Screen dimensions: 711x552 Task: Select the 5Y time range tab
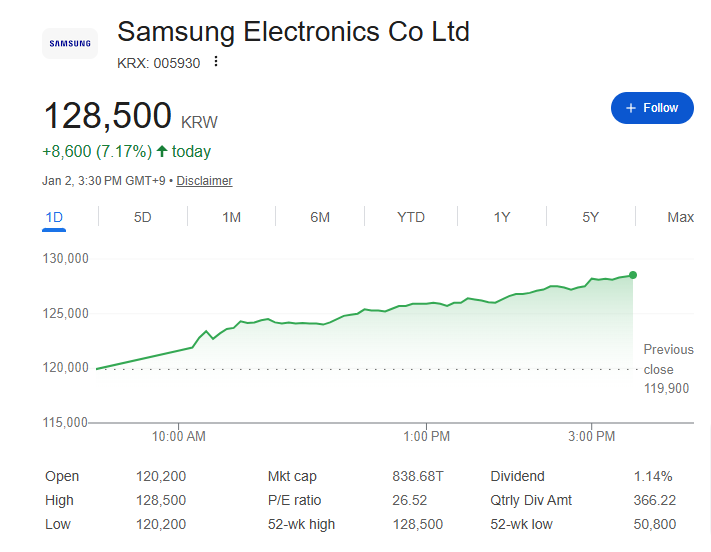pyautogui.click(x=590, y=217)
